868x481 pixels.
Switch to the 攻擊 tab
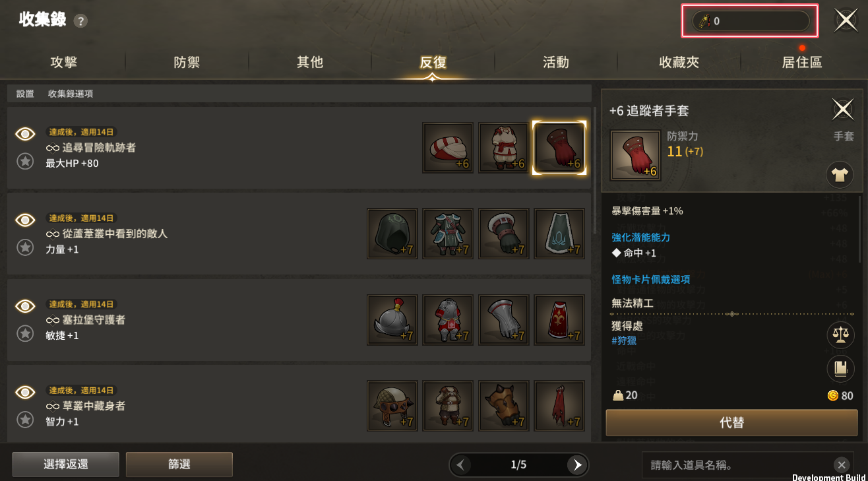(63, 63)
